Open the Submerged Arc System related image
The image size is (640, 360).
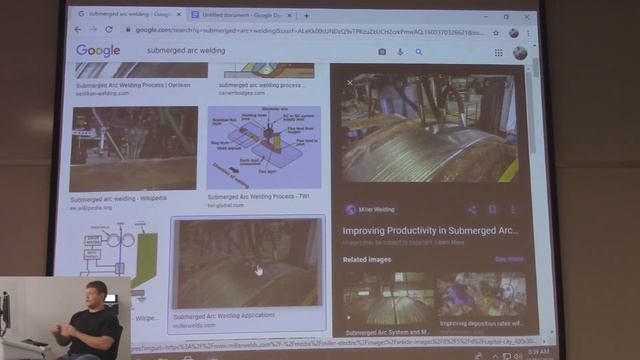[x=388, y=298]
